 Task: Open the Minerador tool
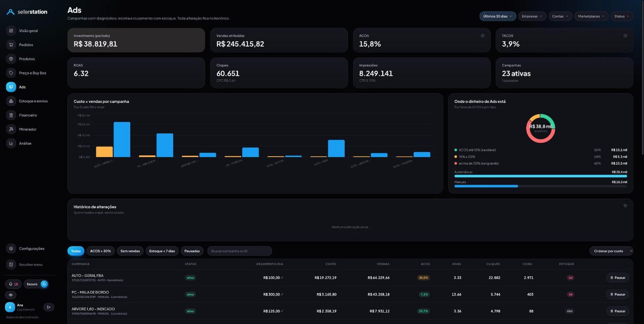click(27, 130)
